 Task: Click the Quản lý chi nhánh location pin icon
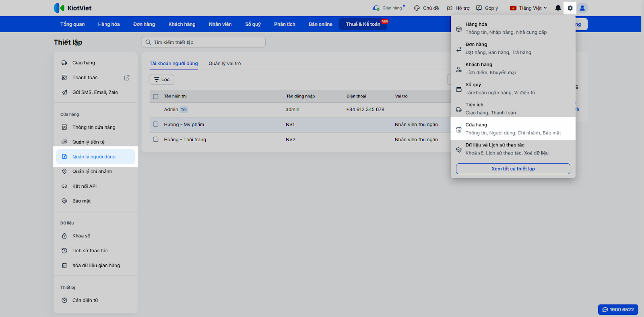tap(64, 171)
